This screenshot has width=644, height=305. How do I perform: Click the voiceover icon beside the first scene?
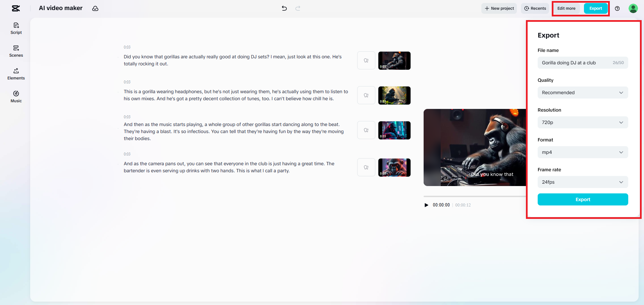point(366,60)
